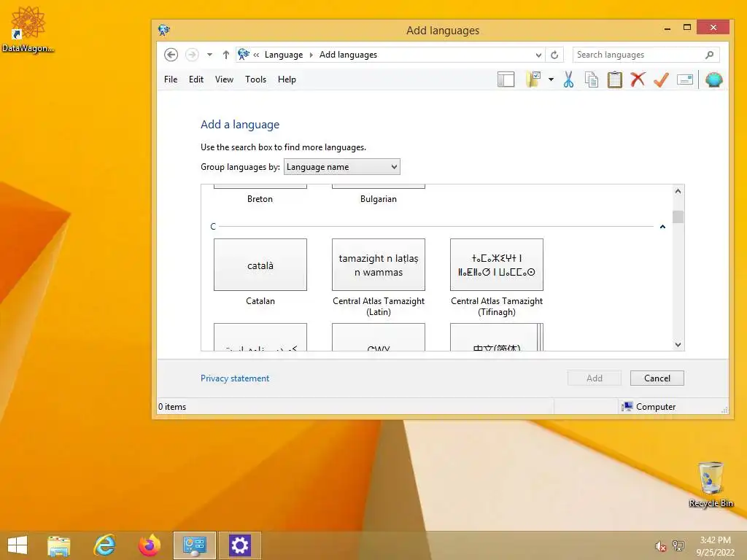Launch Firefox from the taskbar
This screenshot has width=747, height=560.
point(150,545)
